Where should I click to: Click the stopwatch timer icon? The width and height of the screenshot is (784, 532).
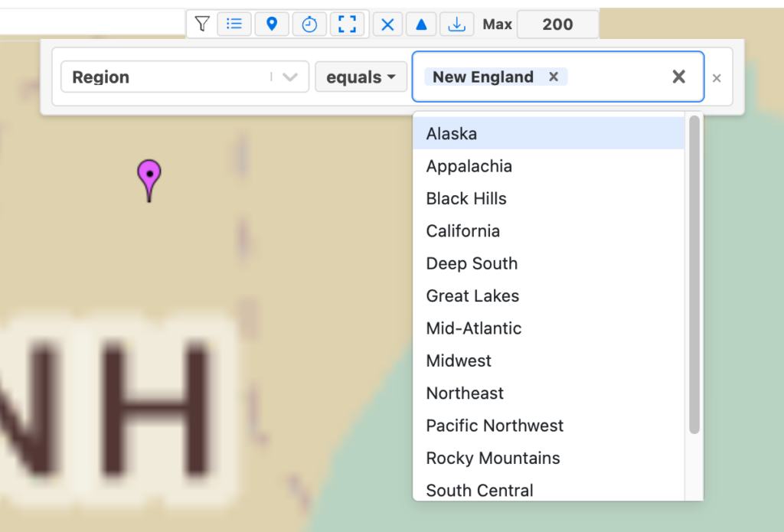(309, 24)
